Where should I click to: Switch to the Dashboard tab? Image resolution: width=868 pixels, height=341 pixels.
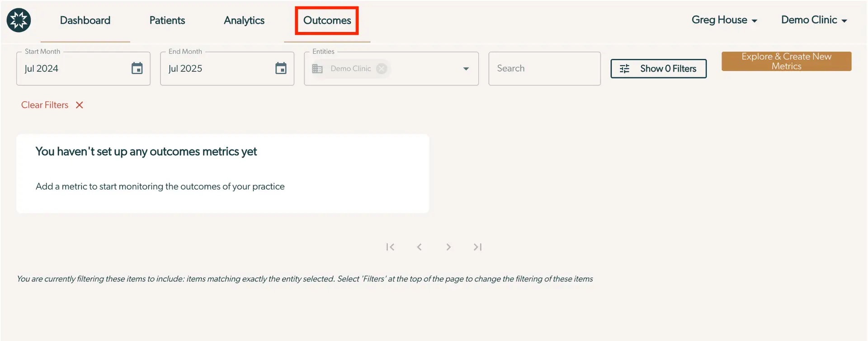pos(85,20)
